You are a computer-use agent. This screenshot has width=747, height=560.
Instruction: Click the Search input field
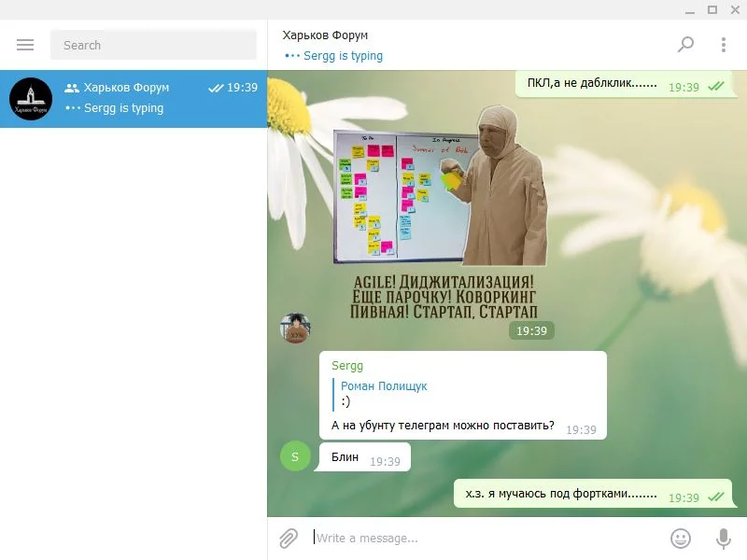coord(153,45)
